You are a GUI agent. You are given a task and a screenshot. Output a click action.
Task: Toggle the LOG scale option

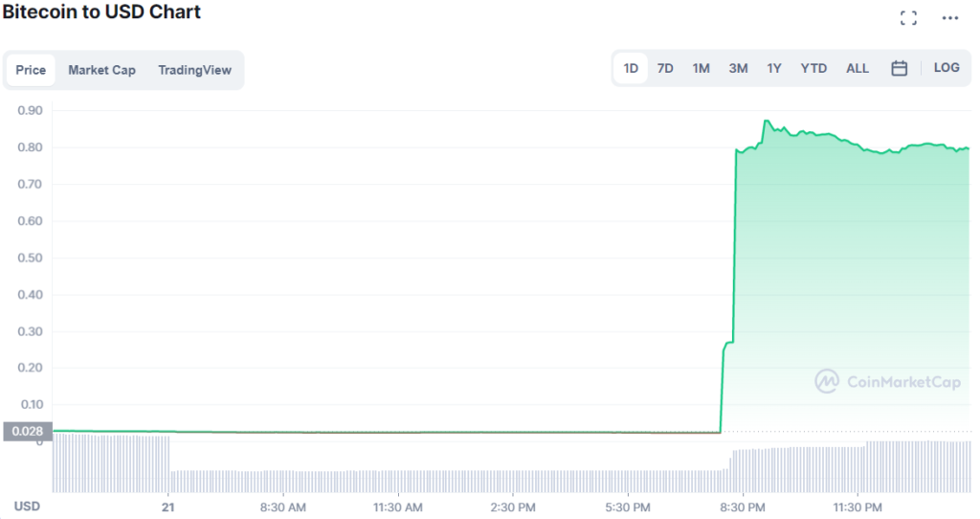point(947,68)
